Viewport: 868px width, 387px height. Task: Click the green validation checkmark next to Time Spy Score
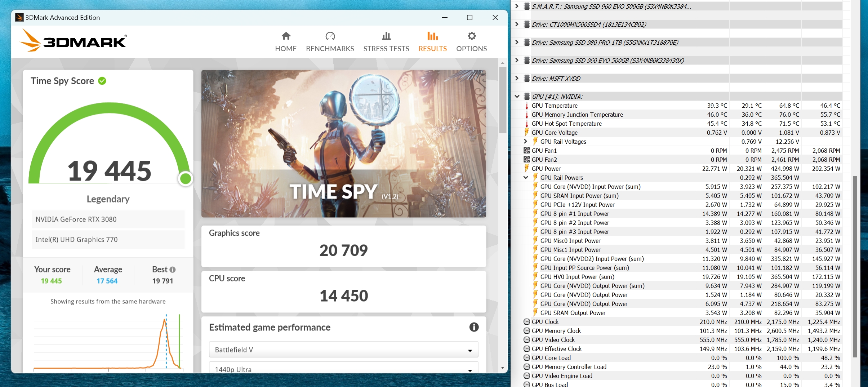(102, 81)
